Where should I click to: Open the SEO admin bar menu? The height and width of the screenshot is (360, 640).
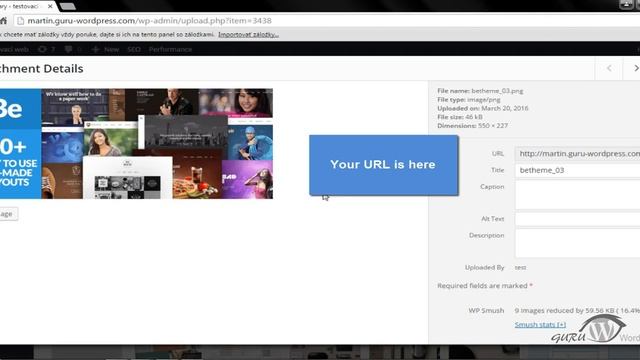[134, 49]
